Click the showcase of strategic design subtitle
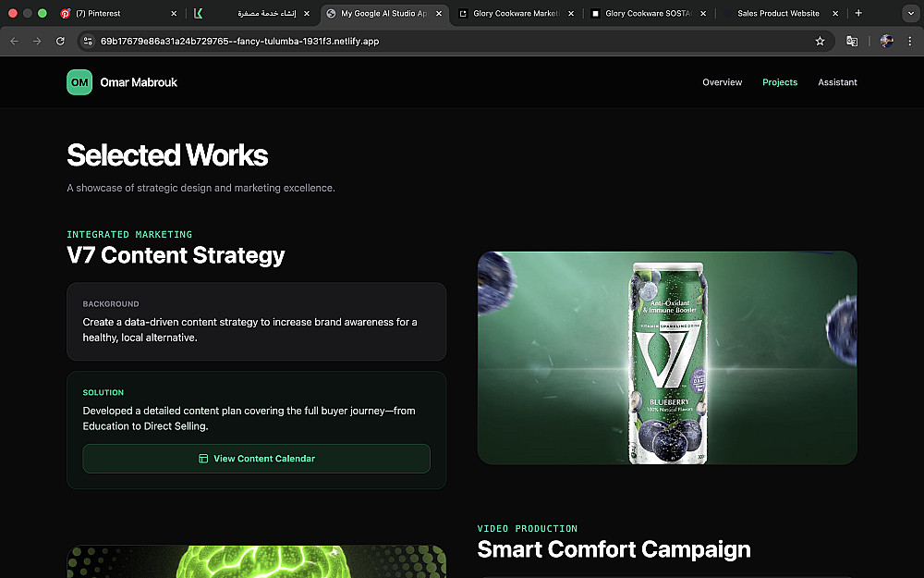Screen dimensions: 924x578 [201, 188]
